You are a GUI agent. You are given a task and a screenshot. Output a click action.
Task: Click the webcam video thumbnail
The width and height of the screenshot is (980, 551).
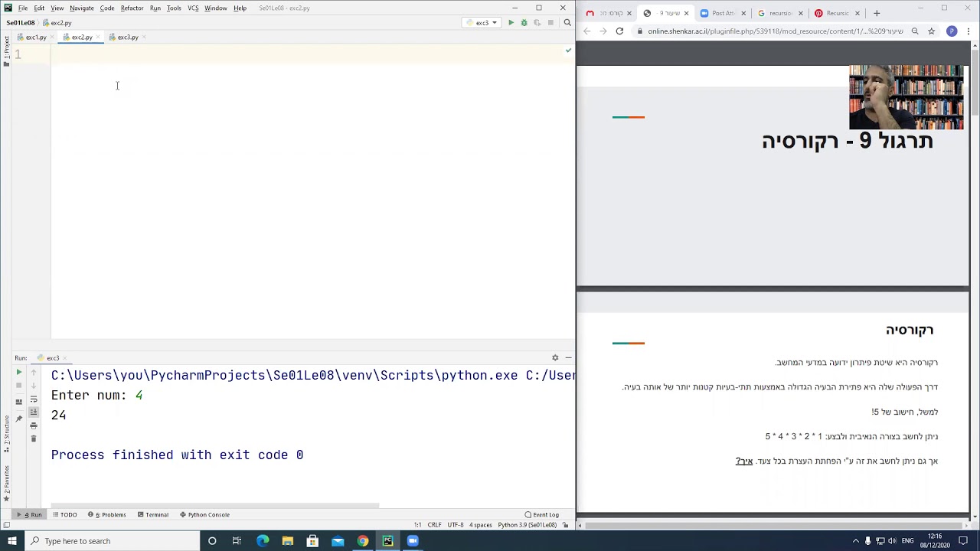click(x=906, y=97)
